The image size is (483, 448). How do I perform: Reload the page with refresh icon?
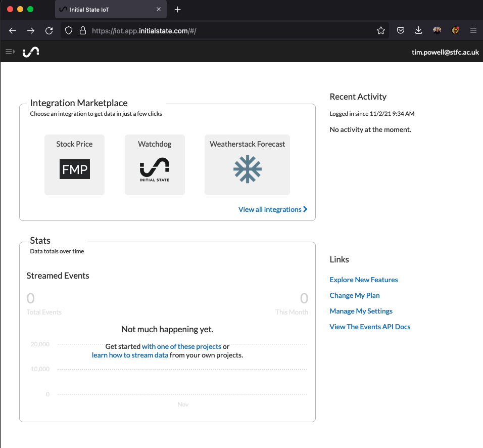point(49,30)
